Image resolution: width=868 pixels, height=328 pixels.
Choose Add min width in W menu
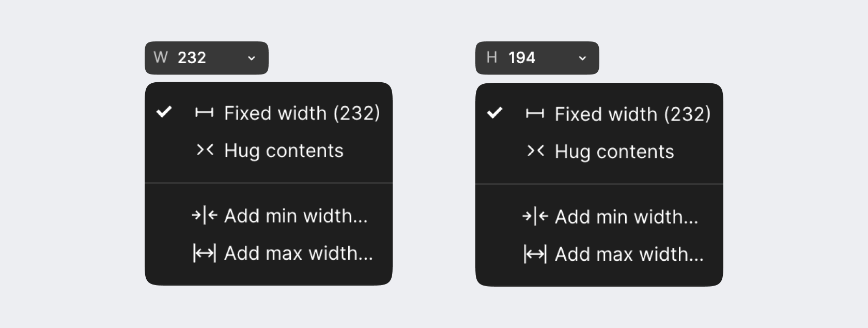point(296,216)
